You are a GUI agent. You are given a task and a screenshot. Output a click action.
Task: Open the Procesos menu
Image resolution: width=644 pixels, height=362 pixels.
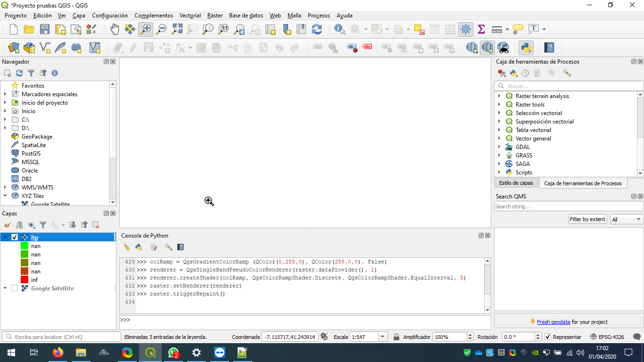click(319, 16)
